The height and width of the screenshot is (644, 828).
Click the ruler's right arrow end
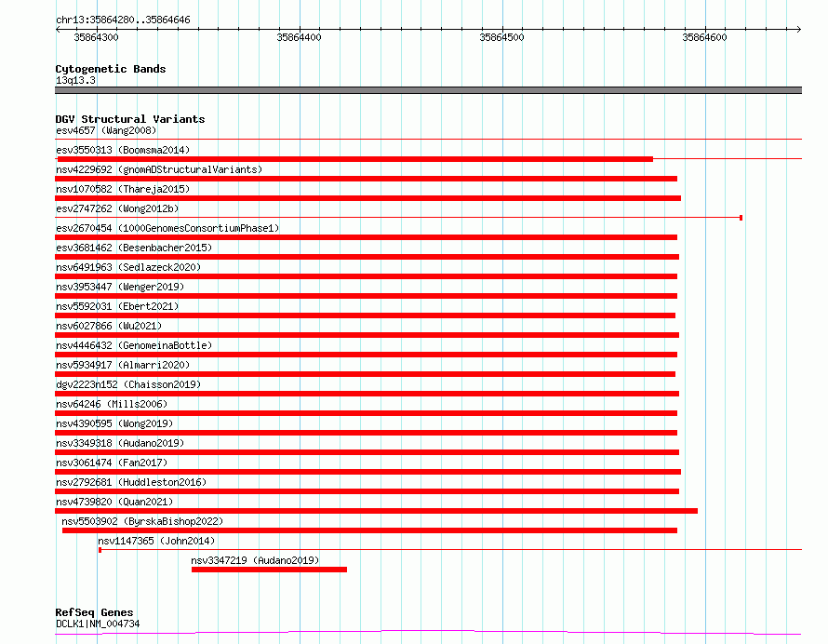(x=799, y=30)
